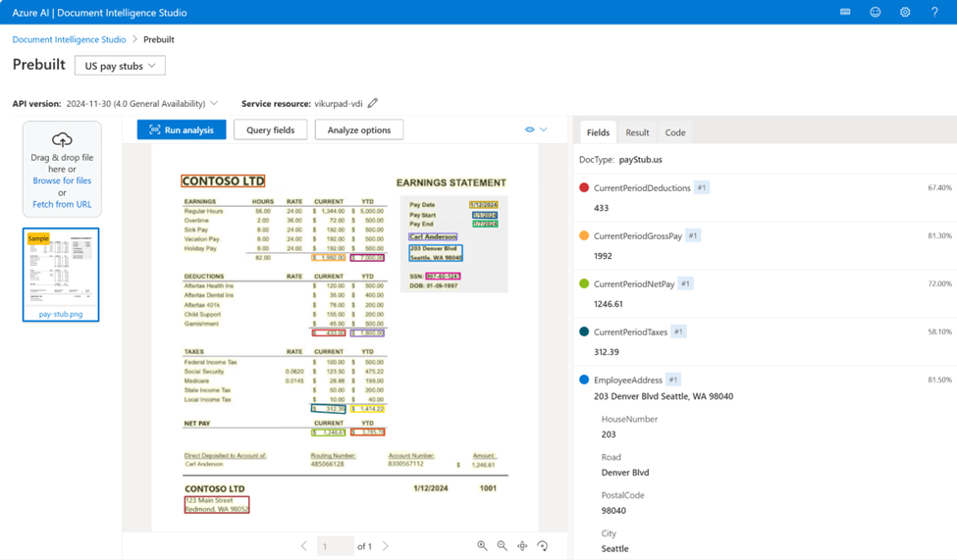
Task: Click the pay-stub.png file name label
Action: pyautogui.click(x=61, y=314)
